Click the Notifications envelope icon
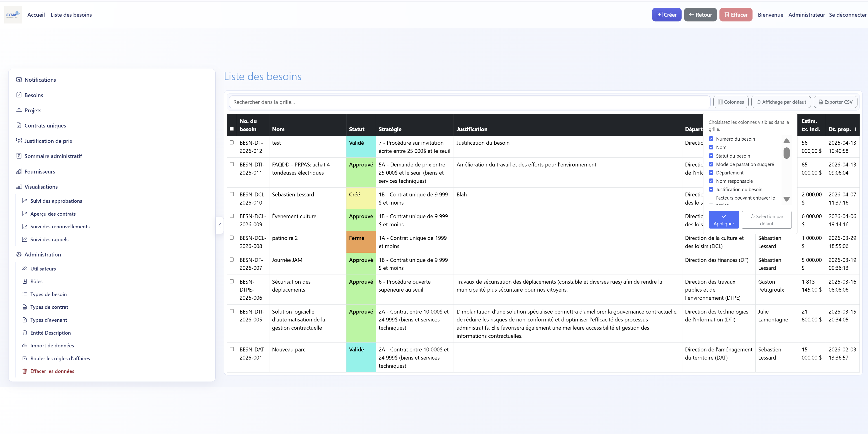Viewport: 868px width, 434px height. 19,80
